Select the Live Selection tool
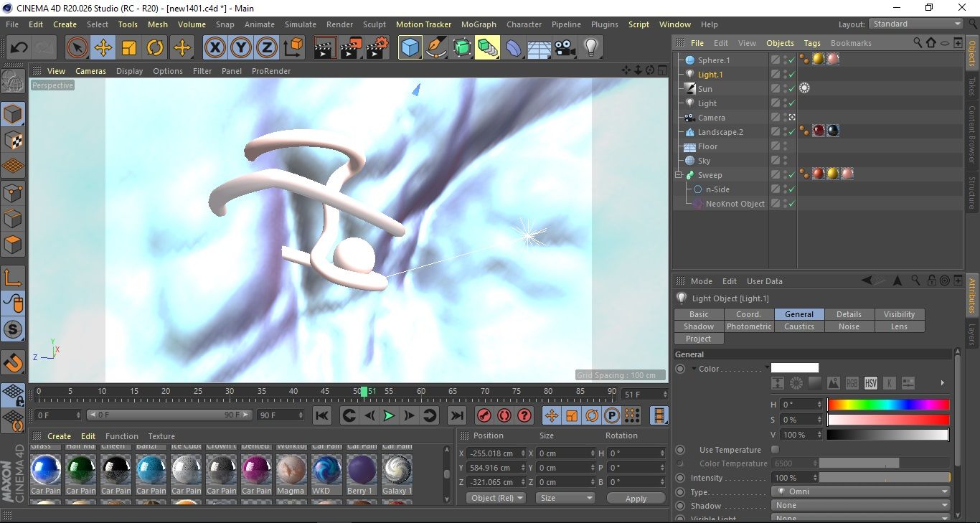 tap(77, 48)
